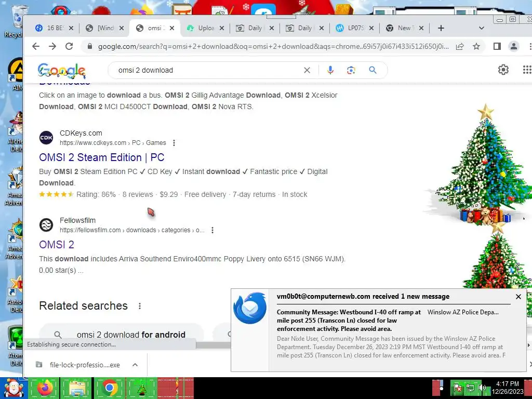Click the network icon in system tray
532x399 pixels.
[470, 388]
